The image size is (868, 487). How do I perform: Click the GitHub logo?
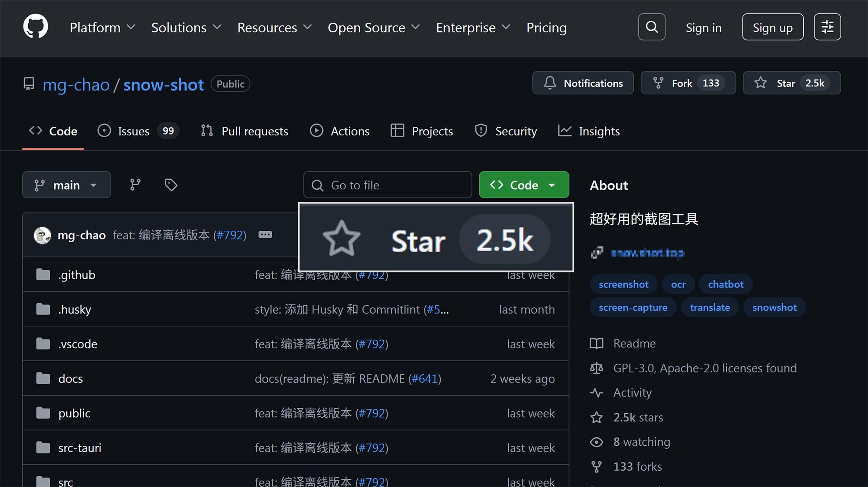[x=35, y=26]
